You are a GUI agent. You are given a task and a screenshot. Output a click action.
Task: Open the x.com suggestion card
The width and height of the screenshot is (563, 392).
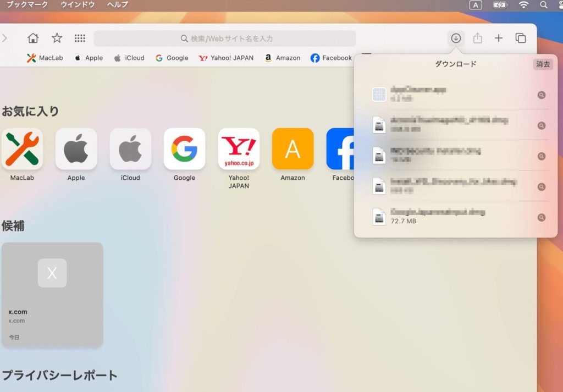pos(52,295)
